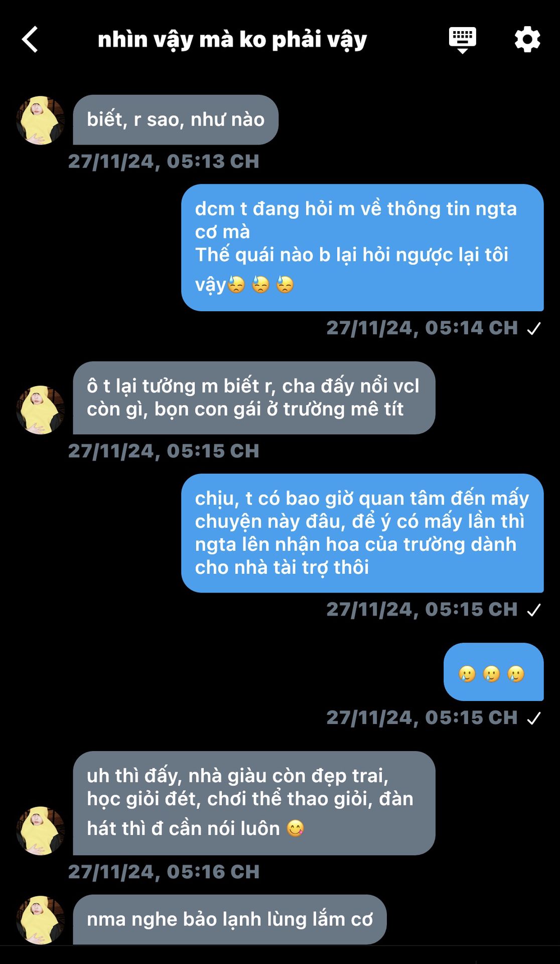The width and height of the screenshot is (560, 964).
Task: Tap the chat title "nhìn vậy mà ko phải vậy"
Action: 232,40
